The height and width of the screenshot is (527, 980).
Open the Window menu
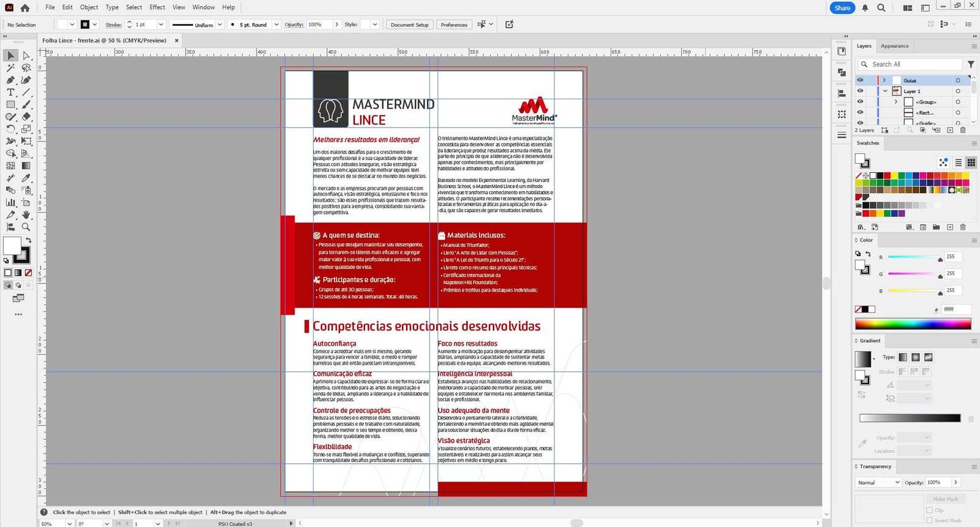[203, 7]
